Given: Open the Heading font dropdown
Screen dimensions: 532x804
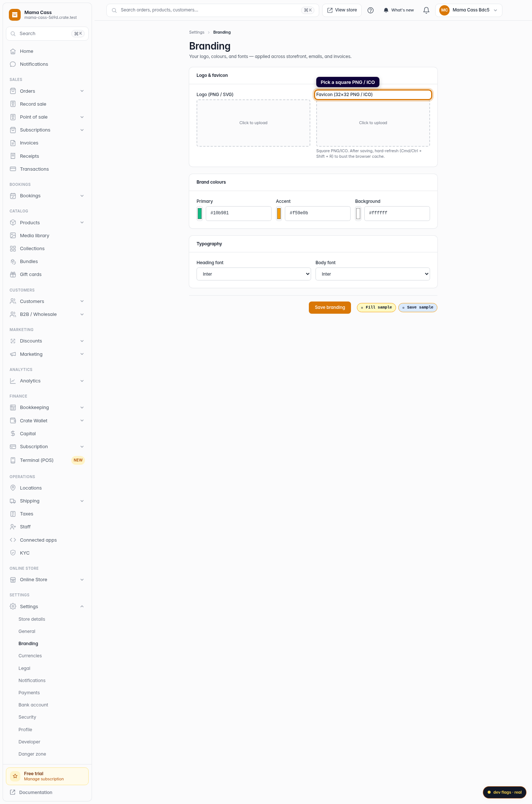Looking at the screenshot, I should coord(254,274).
